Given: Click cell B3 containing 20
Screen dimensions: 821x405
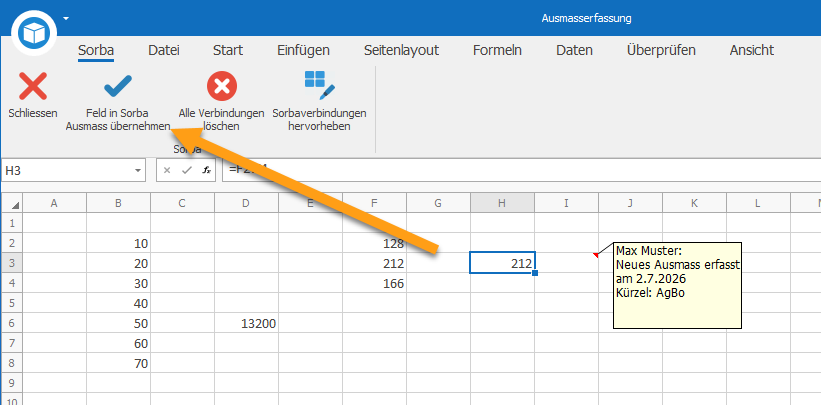Looking at the screenshot, I should [118, 263].
